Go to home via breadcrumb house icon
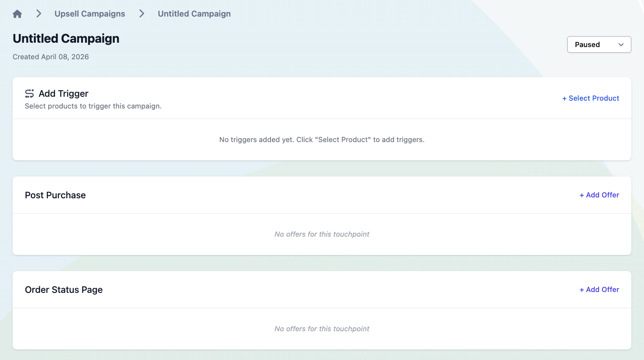644x360 pixels. 17,14
